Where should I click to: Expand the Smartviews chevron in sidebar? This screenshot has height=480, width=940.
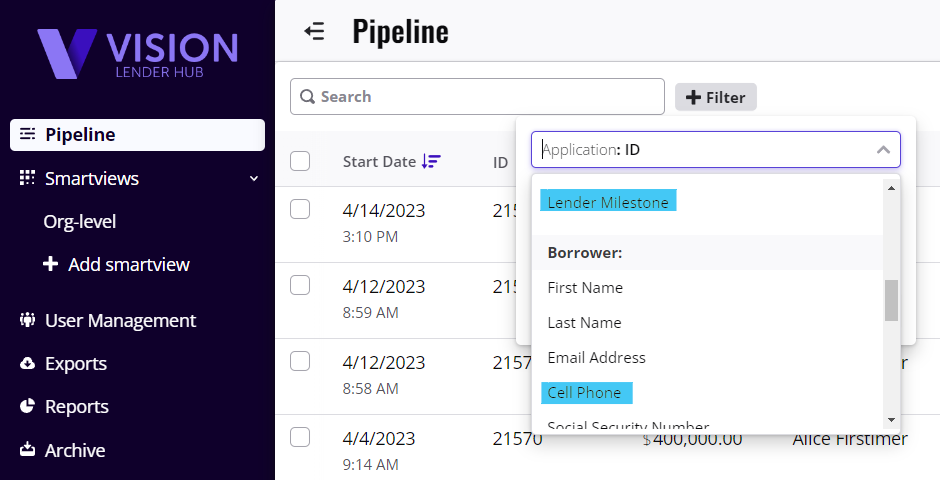click(x=254, y=179)
